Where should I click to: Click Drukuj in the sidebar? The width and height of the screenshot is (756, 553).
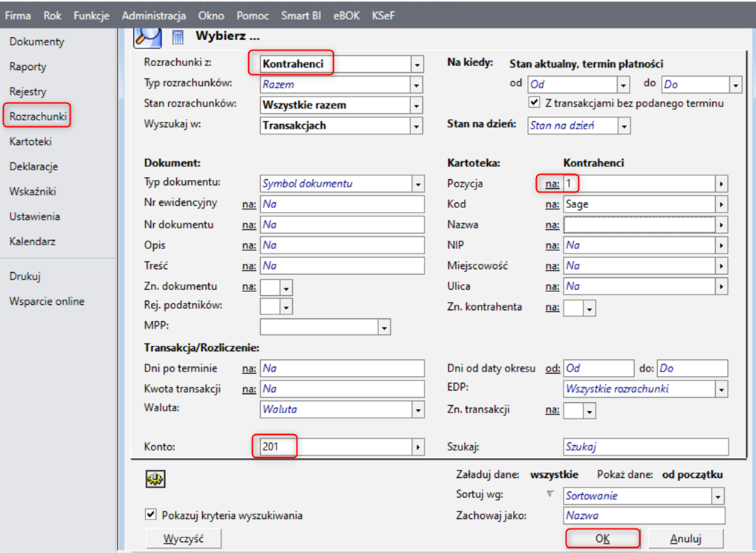(25, 276)
